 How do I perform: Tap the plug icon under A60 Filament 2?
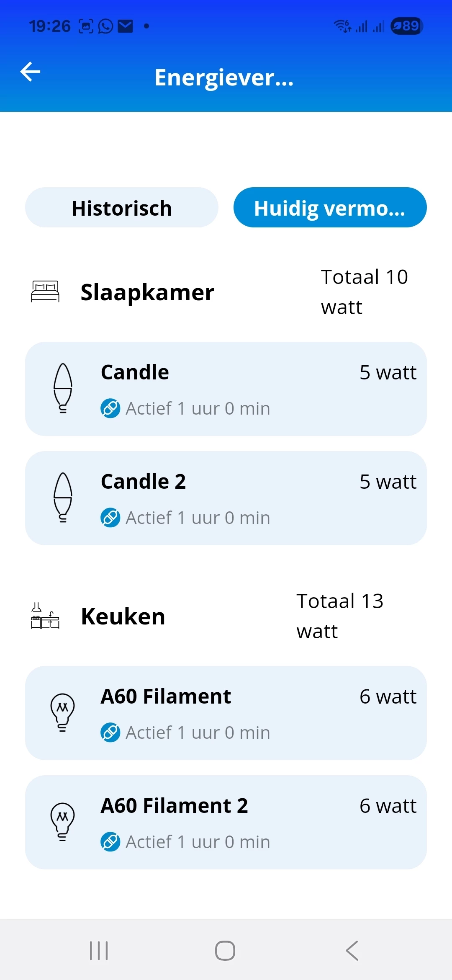pos(110,842)
